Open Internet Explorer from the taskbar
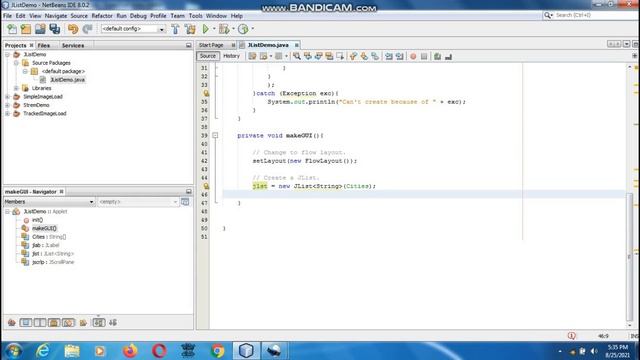The image size is (640, 360). coord(43,351)
